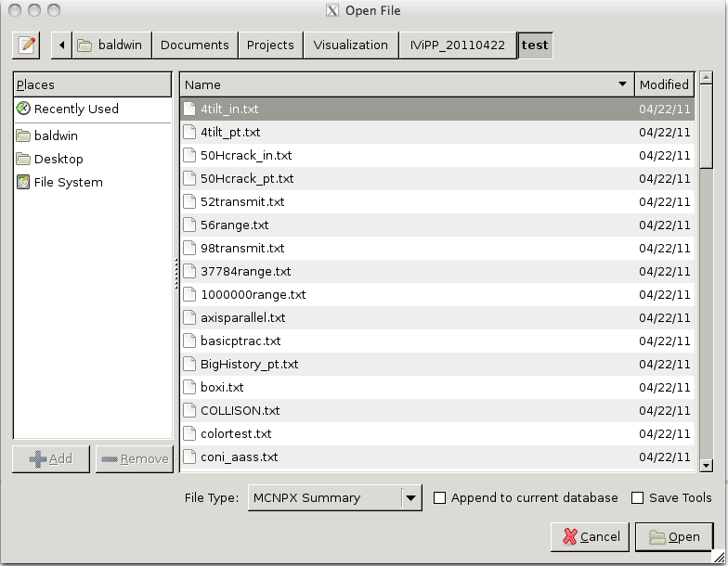Select the file 4tilt_in.txt

point(437,109)
